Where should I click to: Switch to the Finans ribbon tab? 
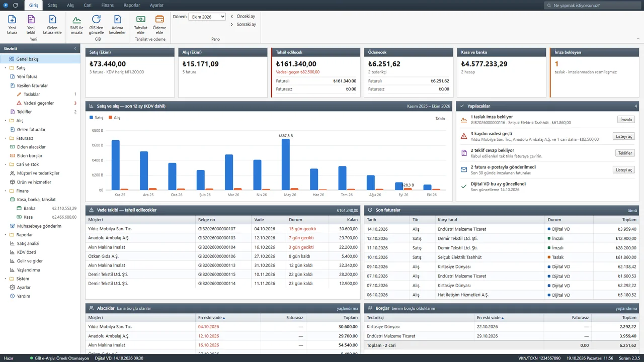click(x=107, y=5)
